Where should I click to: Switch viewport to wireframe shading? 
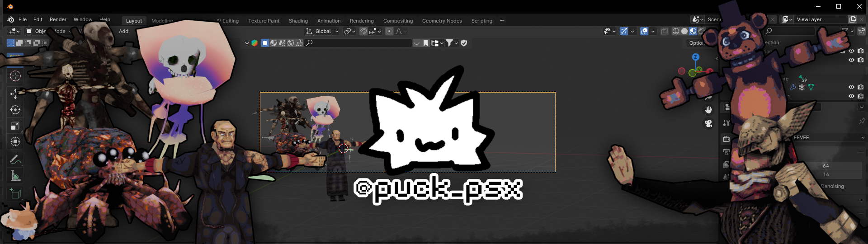676,31
